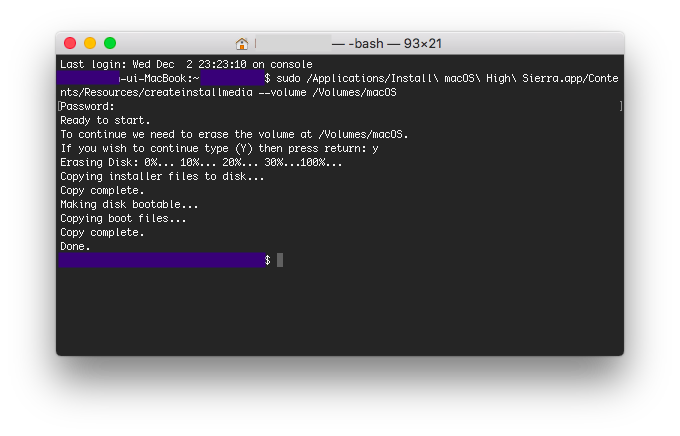Click the green zoom window button
The image size is (680, 436).
pyautogui.click(x=110, y=43)
